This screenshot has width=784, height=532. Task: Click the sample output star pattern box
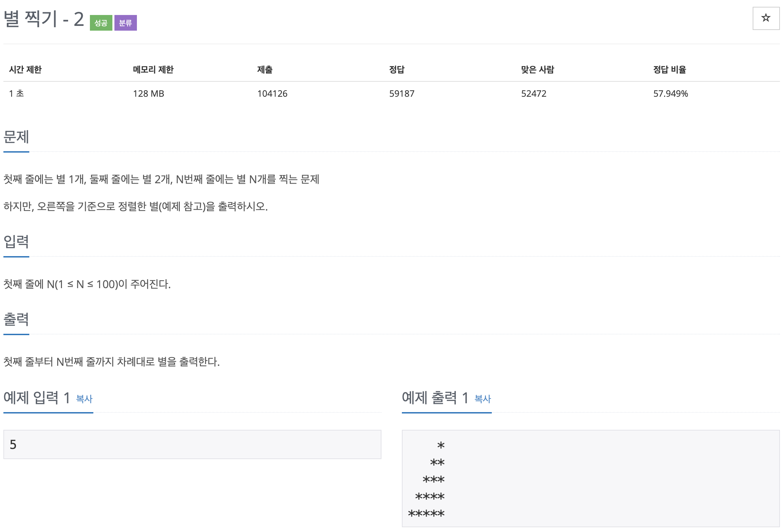coord(591,479)
